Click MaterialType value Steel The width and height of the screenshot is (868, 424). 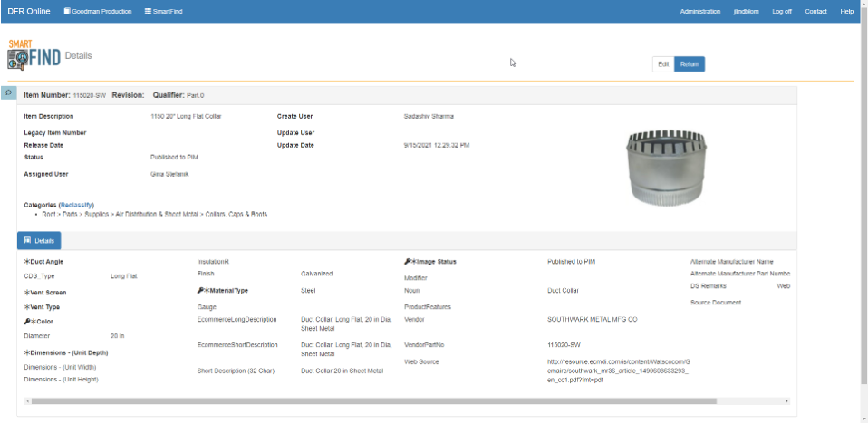(308, 291)
